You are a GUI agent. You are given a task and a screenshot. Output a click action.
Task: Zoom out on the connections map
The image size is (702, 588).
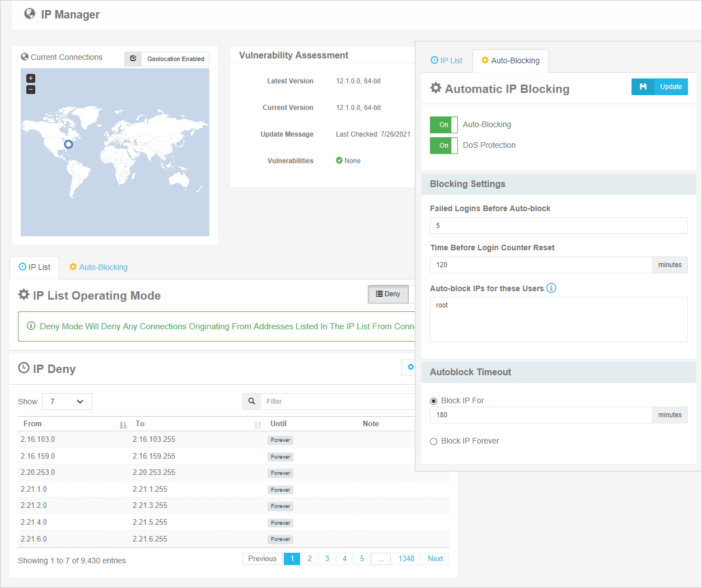(31, 90)
